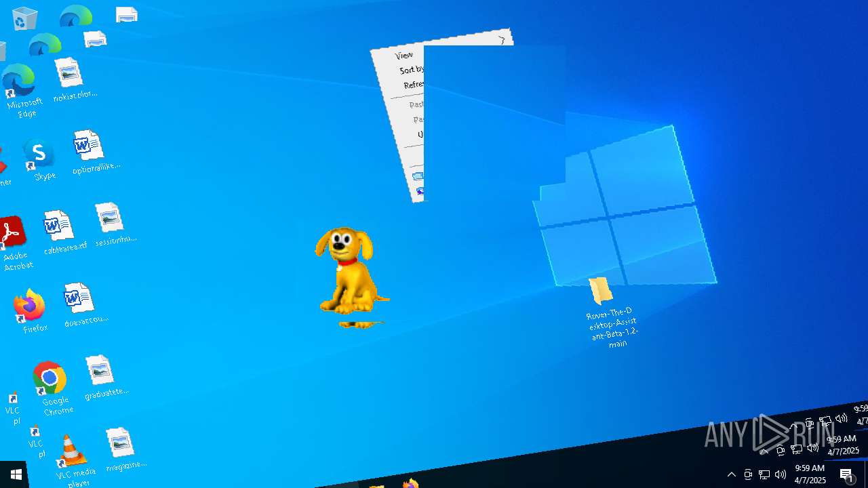Open volume control in the undistorted taskbar
The image size is (868, 488).
tap(780, 474)
